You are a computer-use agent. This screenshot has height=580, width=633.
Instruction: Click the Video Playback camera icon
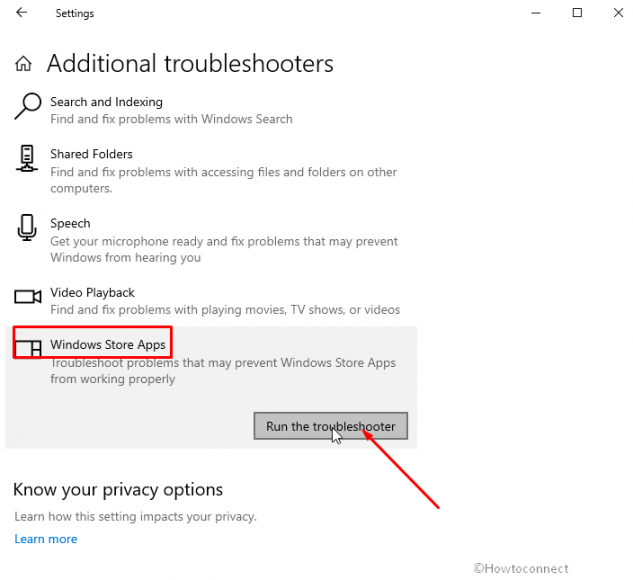click(27, 297)
